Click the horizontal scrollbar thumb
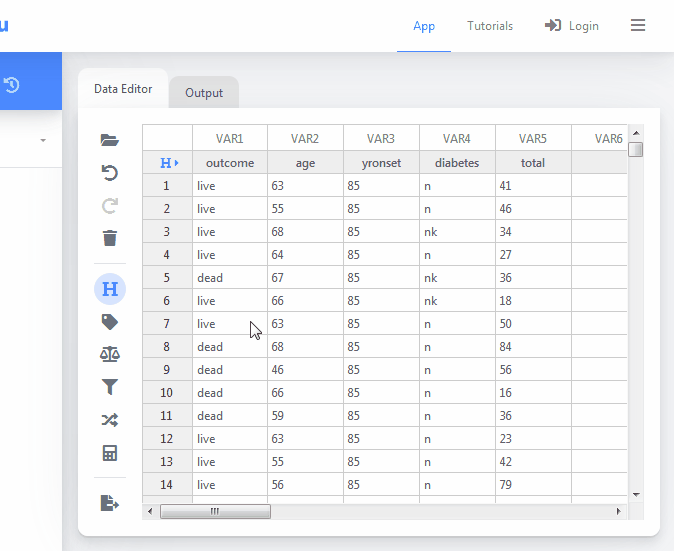This screenshot has height=551, width=674. click(x=214, y=511)
